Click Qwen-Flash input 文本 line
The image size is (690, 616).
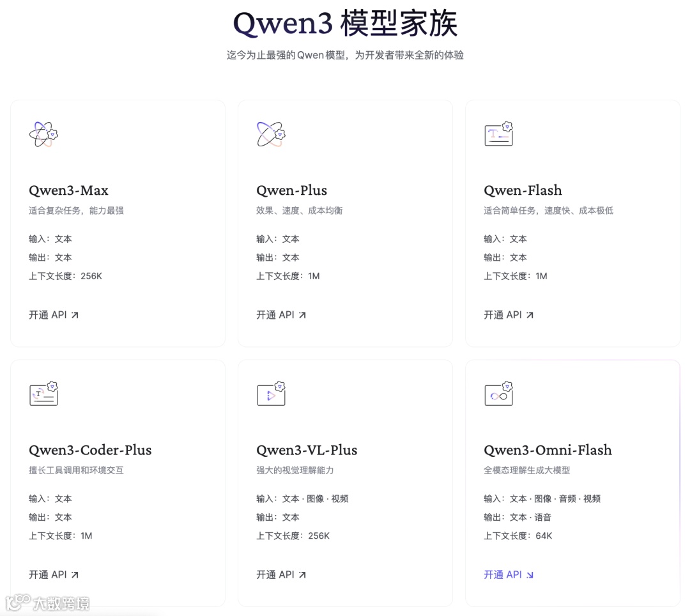point(505,239)
